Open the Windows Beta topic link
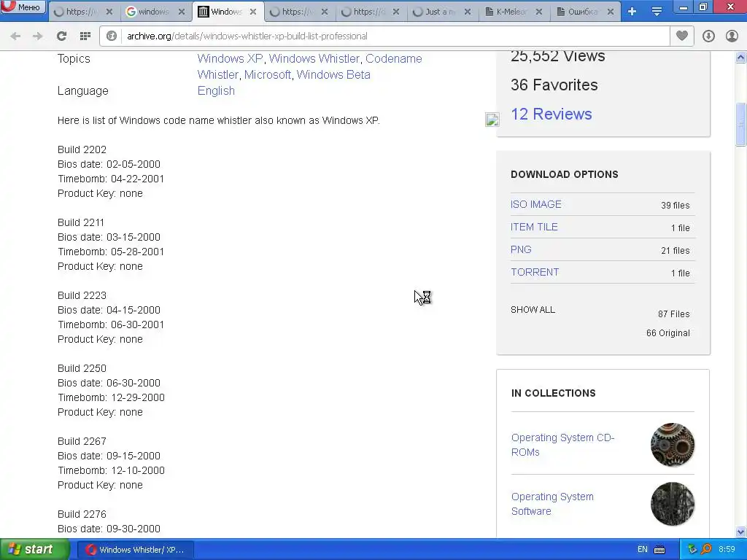Image resolution: width=747 pixels, height=560 pixels. coord(333,75)
